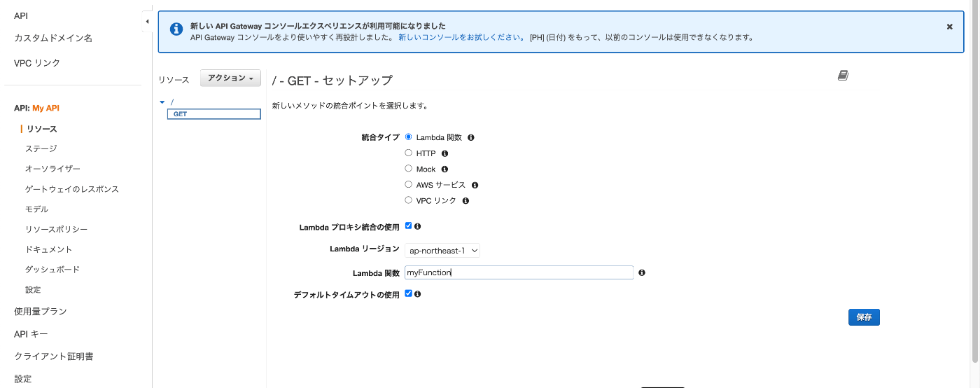Viewport: 980px width, 388px height.
Task: Select the Mock integration type
Action: click(x=409, y=169)
